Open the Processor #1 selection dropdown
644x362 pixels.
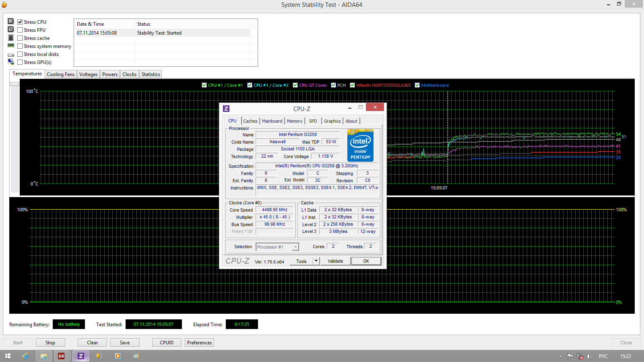click(277, 247)
